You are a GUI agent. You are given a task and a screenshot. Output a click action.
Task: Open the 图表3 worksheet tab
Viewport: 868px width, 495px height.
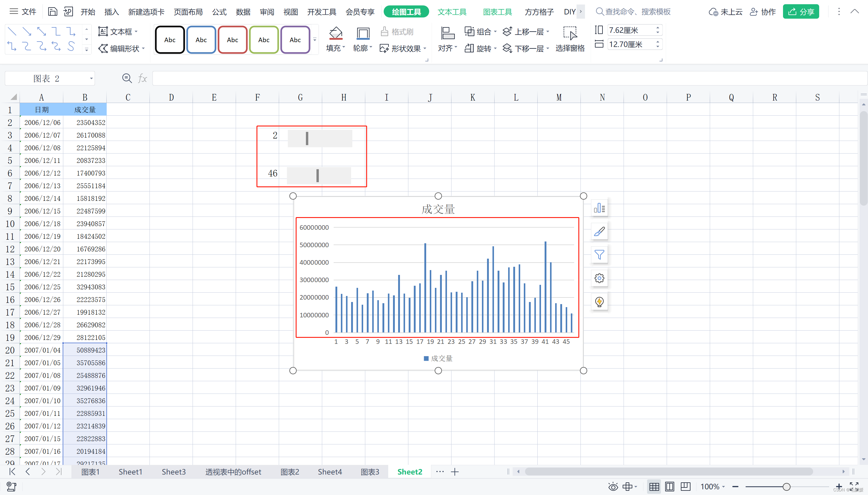click(370, 472)
